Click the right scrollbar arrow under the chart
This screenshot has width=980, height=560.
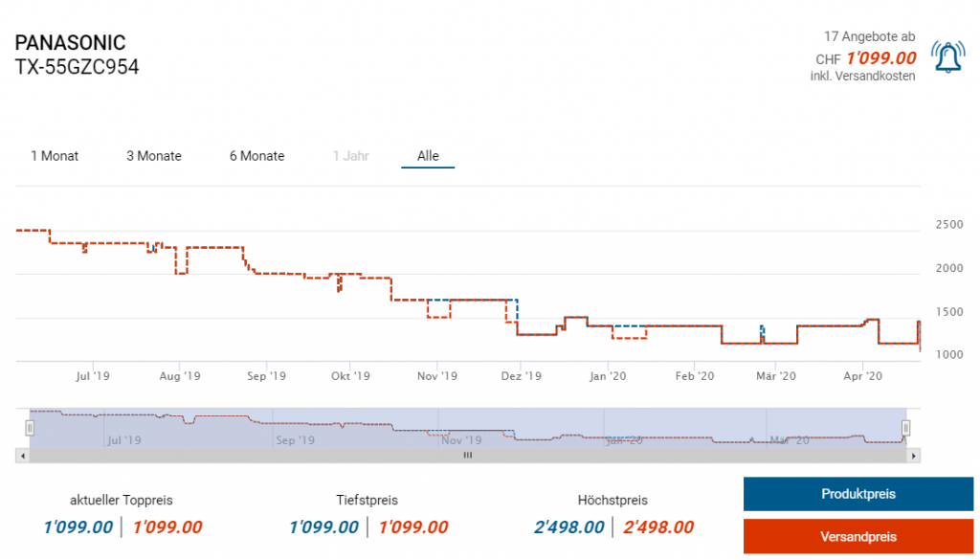click(x=915, y=456)
